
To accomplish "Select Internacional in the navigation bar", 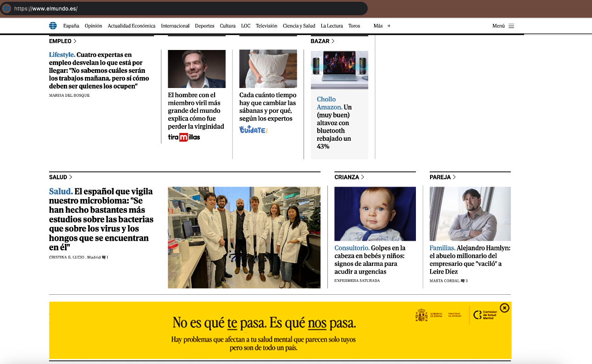I will [x=175, y=26].
